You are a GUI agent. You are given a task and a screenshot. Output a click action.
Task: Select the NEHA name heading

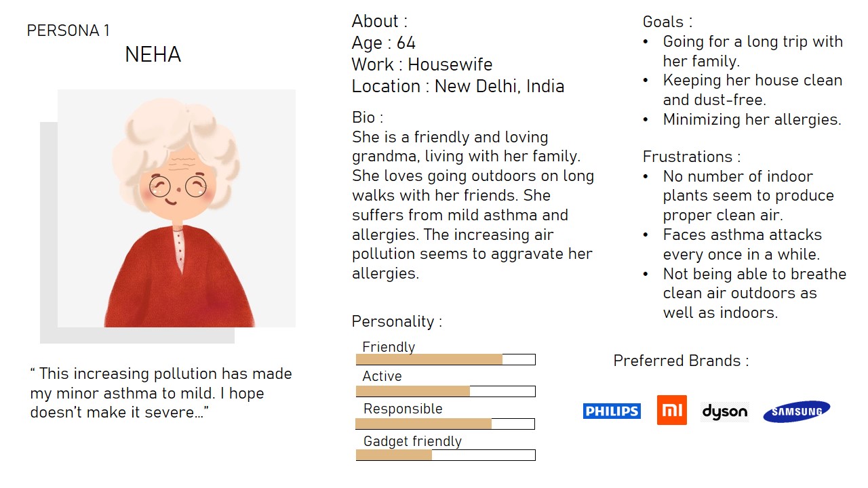tap(153, 55)
